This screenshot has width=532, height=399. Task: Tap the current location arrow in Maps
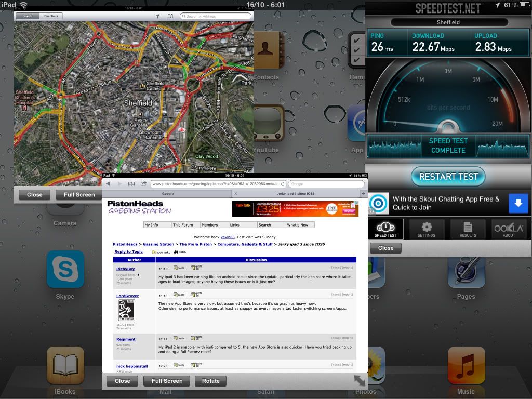coord(157,16)
